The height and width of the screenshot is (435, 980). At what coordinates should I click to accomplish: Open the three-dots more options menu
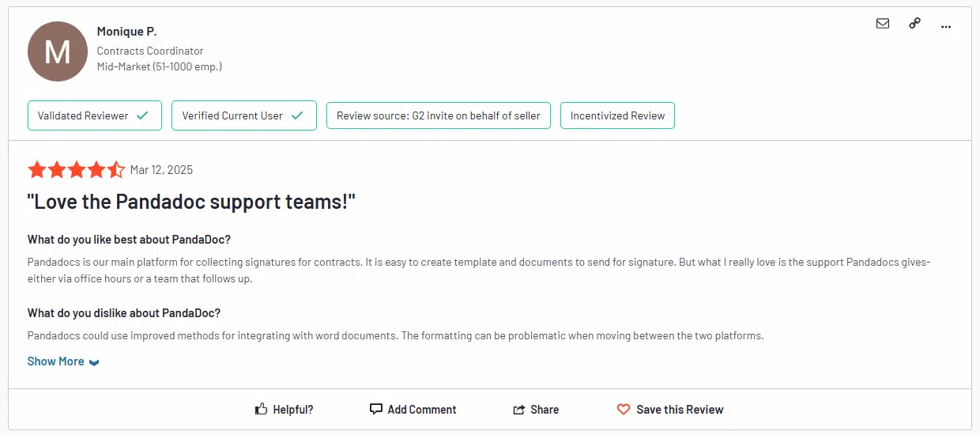(x=946, y=26)
